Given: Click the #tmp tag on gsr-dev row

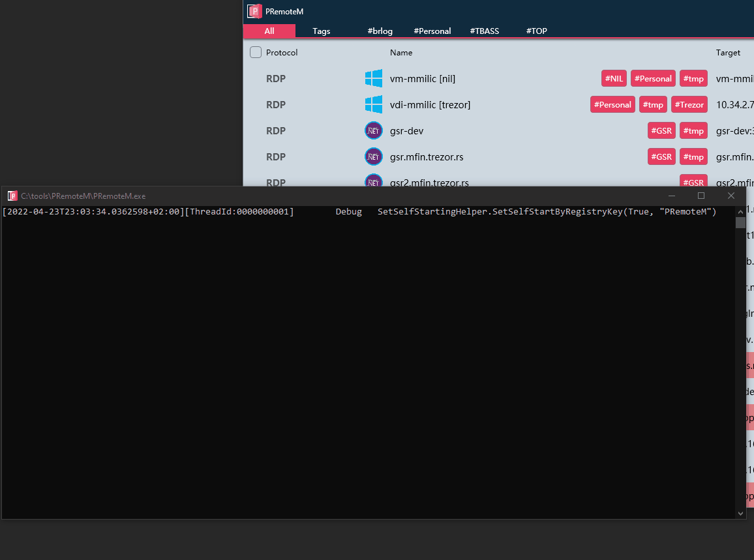Looking at the screenshot, I should pos(693,130).
